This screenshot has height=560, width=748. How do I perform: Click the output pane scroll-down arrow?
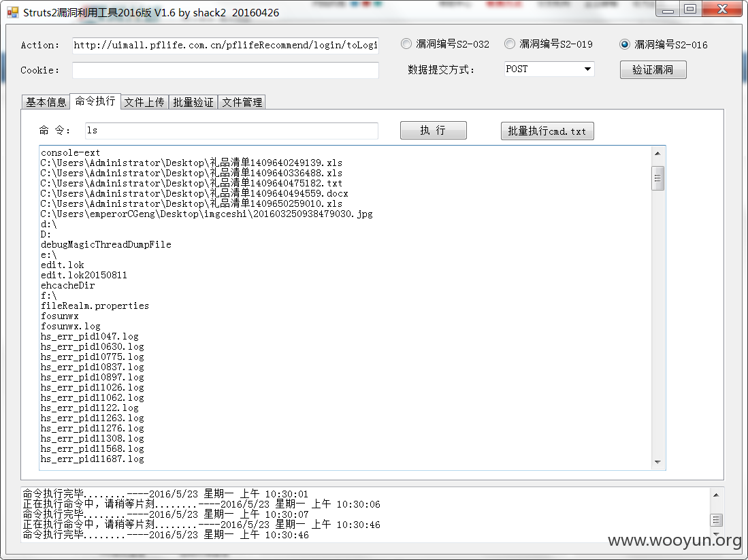click(x=658, y=462)
